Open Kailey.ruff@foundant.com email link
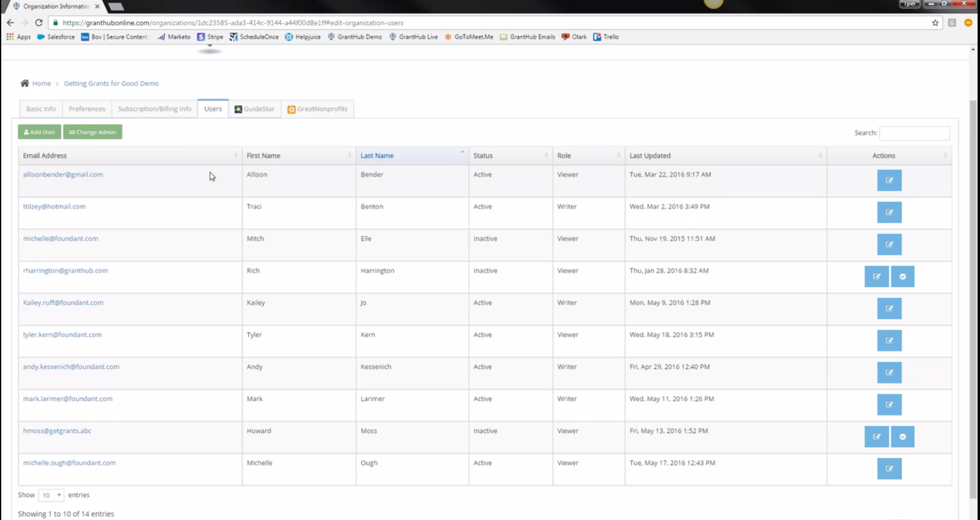 click(x=63, y=303)
